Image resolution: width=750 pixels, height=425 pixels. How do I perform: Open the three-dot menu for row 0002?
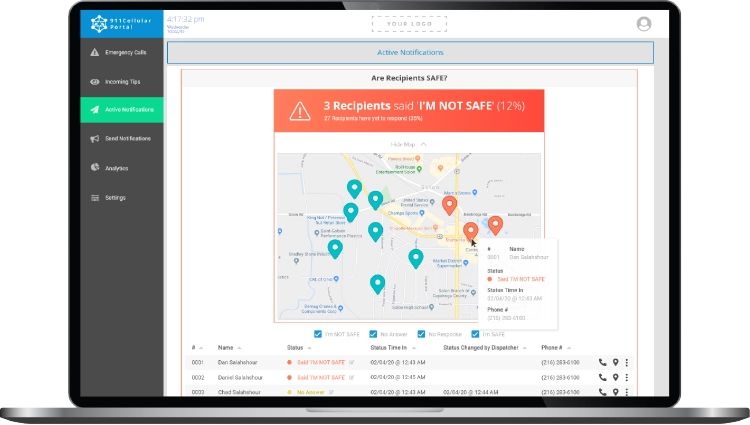coord(627,377)
